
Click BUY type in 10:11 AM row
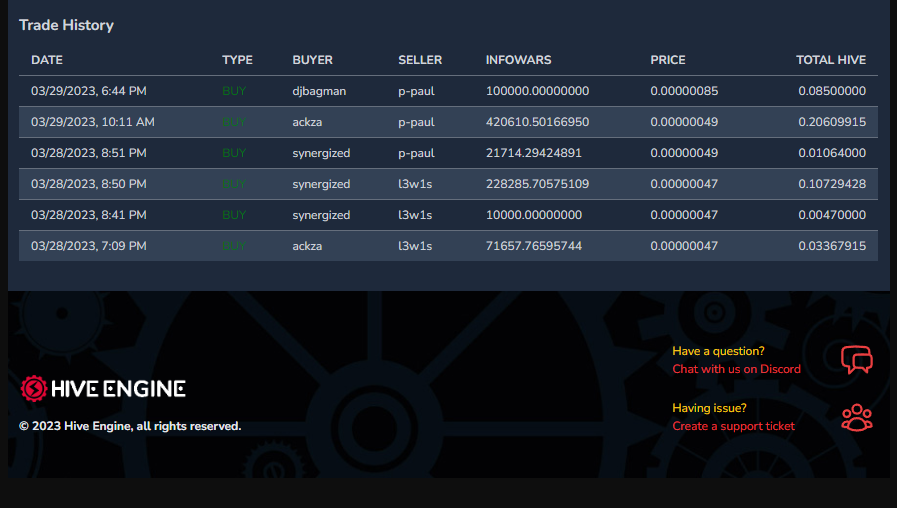pyautogui.click(x=234, y=122)
